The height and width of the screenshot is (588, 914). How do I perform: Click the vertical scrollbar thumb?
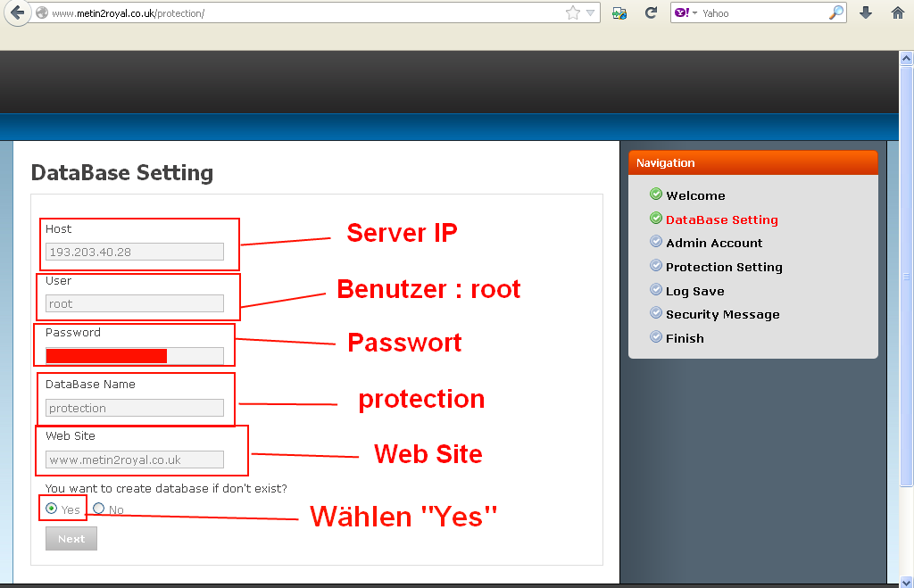point(906,276)
